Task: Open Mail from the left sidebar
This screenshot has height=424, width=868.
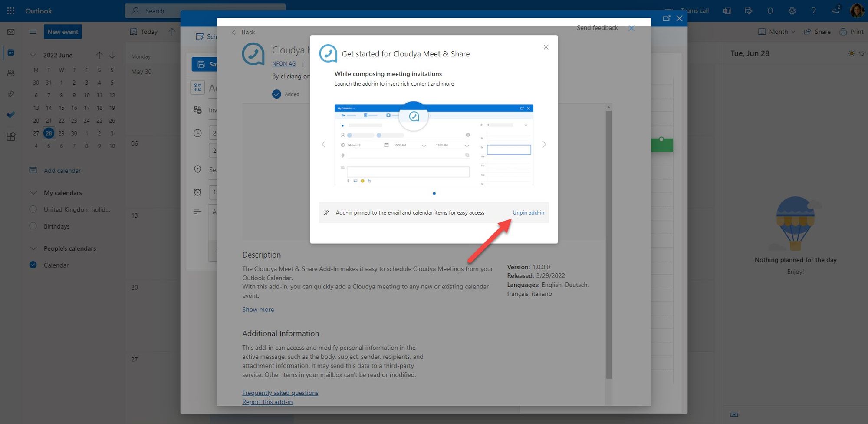Action: (11, 32)
